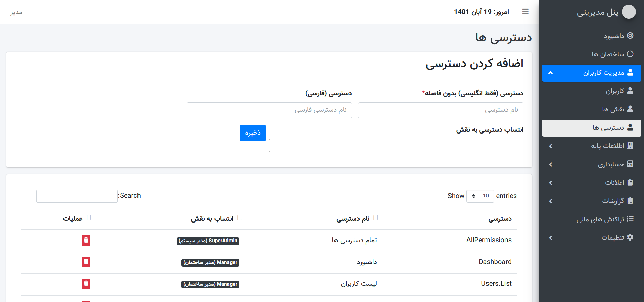Click the Manager badge in Users.List row

[x=210, y=284]
